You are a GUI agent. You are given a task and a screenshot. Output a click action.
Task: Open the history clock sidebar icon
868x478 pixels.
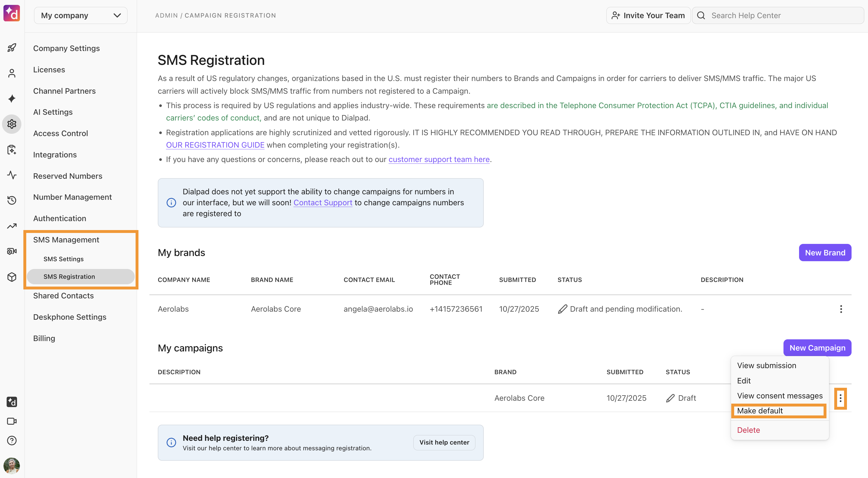12,200
